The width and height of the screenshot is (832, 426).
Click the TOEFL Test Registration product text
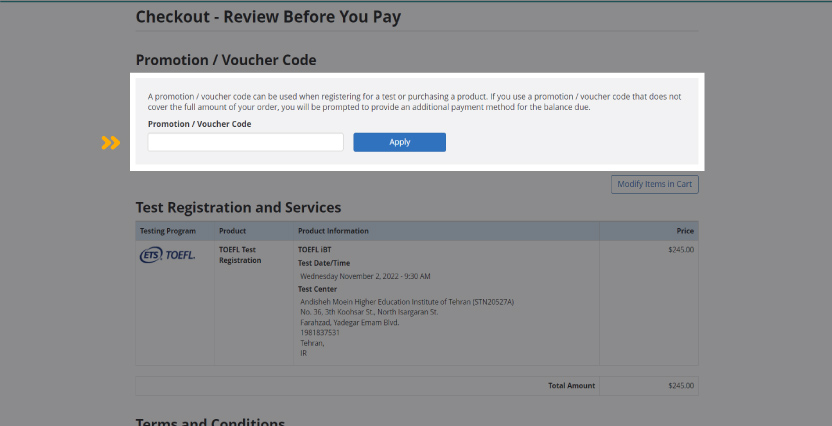tap(240, 255)
